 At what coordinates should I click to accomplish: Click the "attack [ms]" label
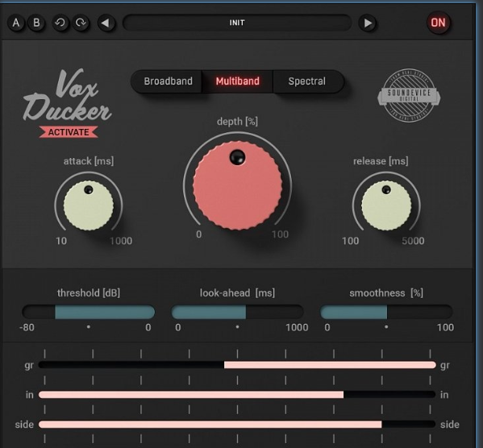[89, 161]
